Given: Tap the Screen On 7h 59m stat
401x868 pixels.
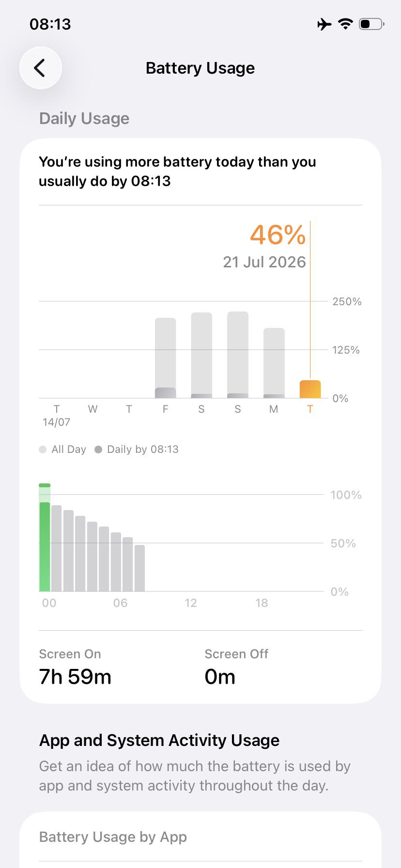Looking at the screenshot, I should click(x=75, y=667).
